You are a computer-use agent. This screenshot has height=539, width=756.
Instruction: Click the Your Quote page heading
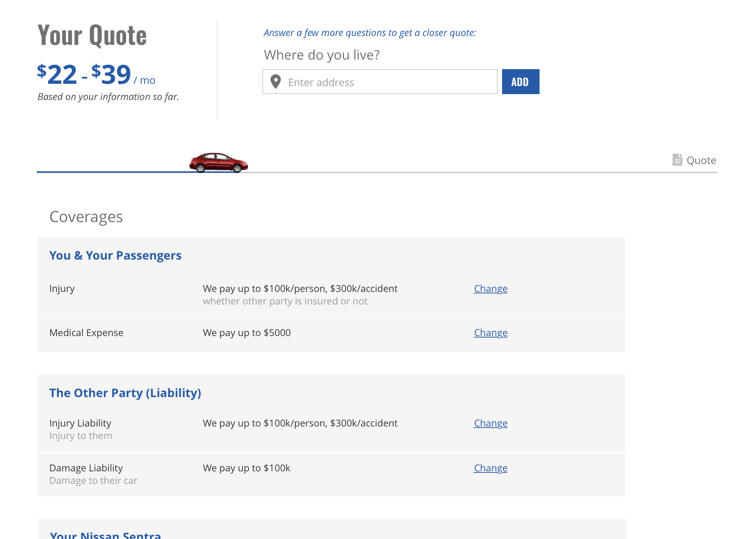[92, 35]
